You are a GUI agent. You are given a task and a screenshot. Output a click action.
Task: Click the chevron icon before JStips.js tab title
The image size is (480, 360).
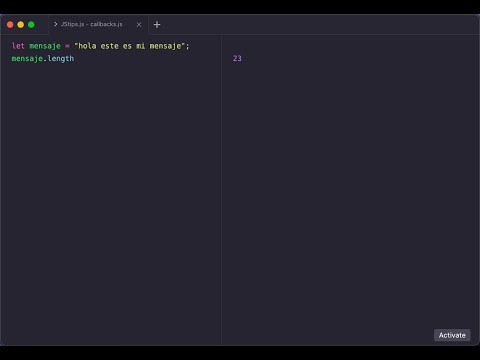tap(56, 24)
